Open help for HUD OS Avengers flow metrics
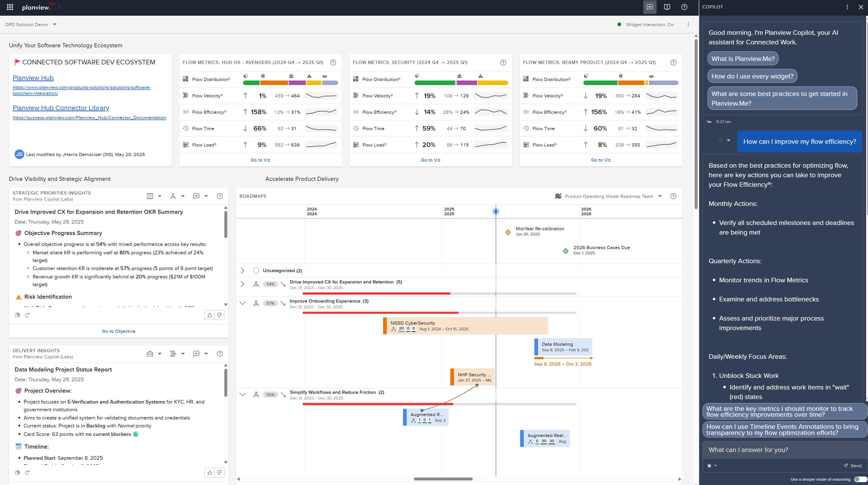Screen dimensions: 868x485 333,62
